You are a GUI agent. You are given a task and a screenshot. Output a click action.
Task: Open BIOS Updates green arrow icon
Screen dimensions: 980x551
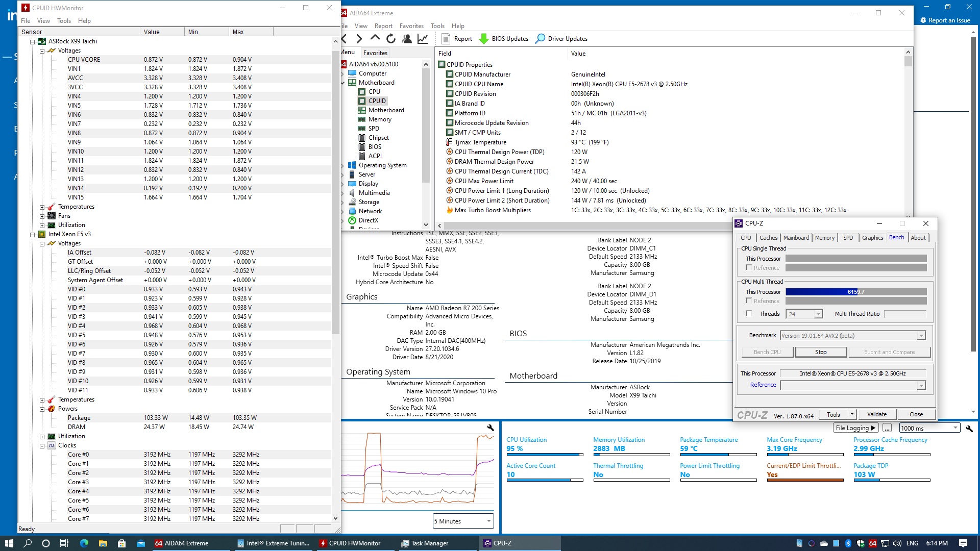[483, 39]
